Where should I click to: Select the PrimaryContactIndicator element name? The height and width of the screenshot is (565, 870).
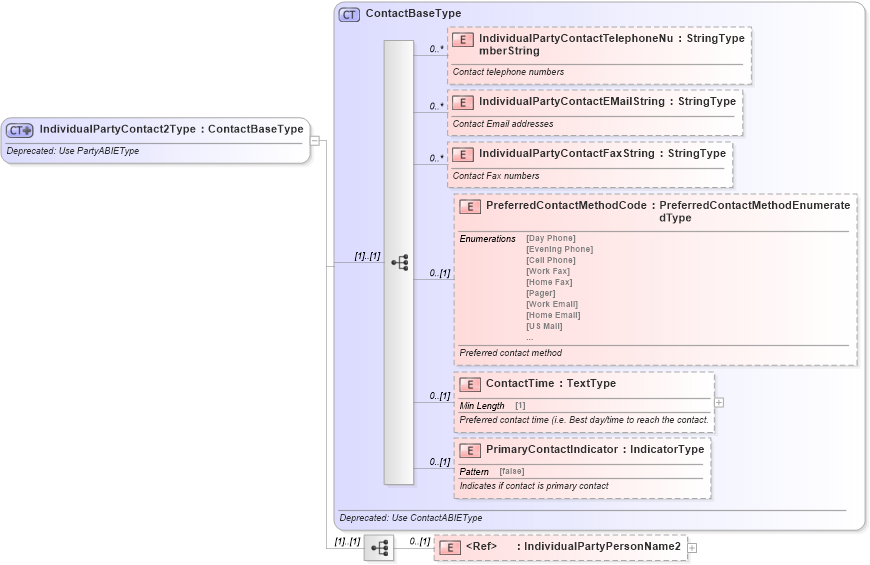[552, 450]
